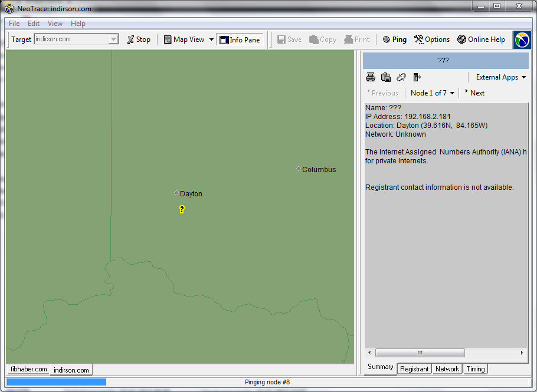Click the info pane printer icon

click(x=371, y=77)
